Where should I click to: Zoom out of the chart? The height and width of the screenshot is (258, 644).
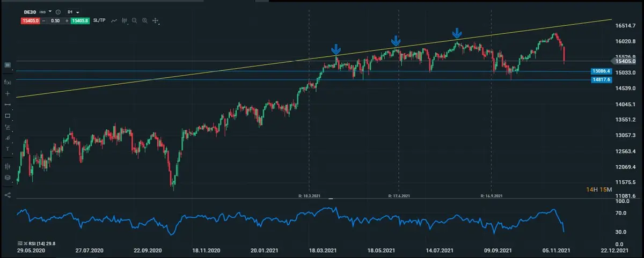coord(134,21)
